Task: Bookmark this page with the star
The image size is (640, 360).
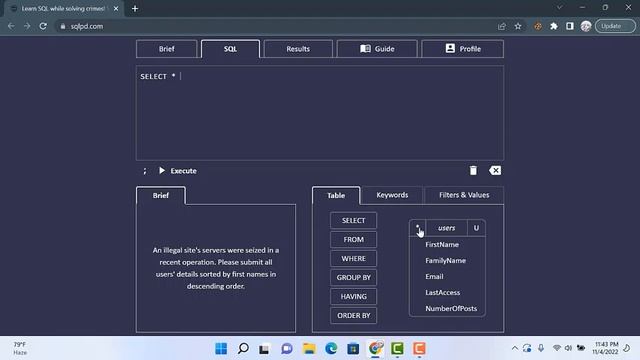Action: point(518,26)
